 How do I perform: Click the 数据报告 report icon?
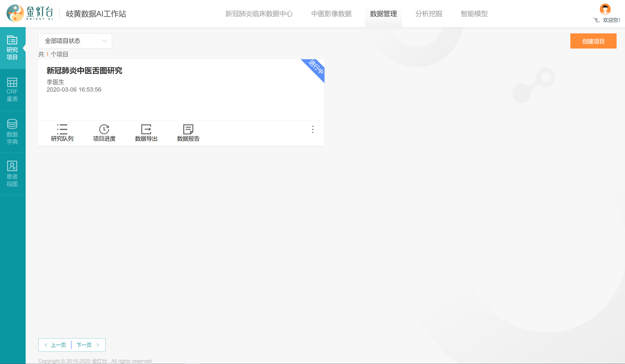coord(188,129)
